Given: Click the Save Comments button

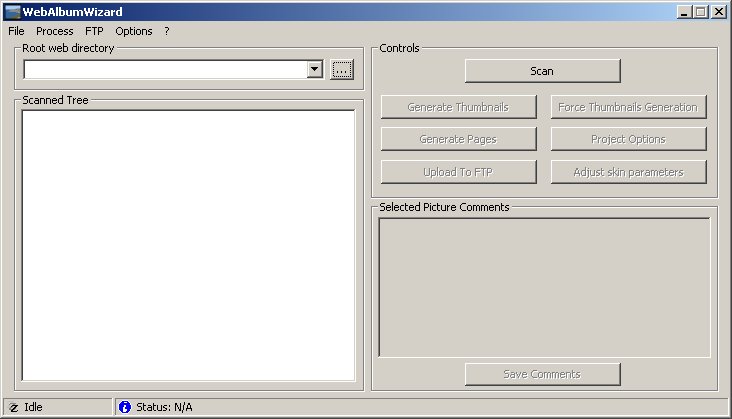Looking at the screenshot, I should (542, 374).
